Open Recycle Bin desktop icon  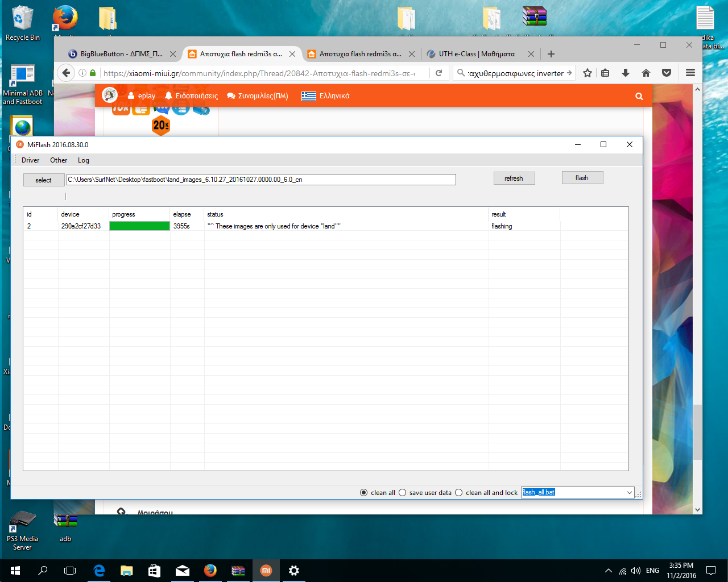22,23
